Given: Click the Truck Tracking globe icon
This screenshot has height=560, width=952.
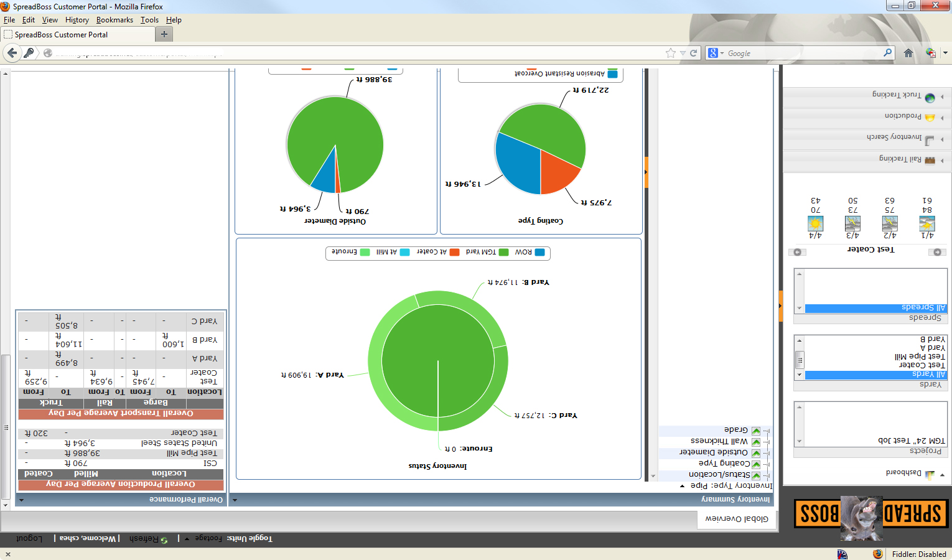Looking at the screenshot, I should (x=930, y=97).
